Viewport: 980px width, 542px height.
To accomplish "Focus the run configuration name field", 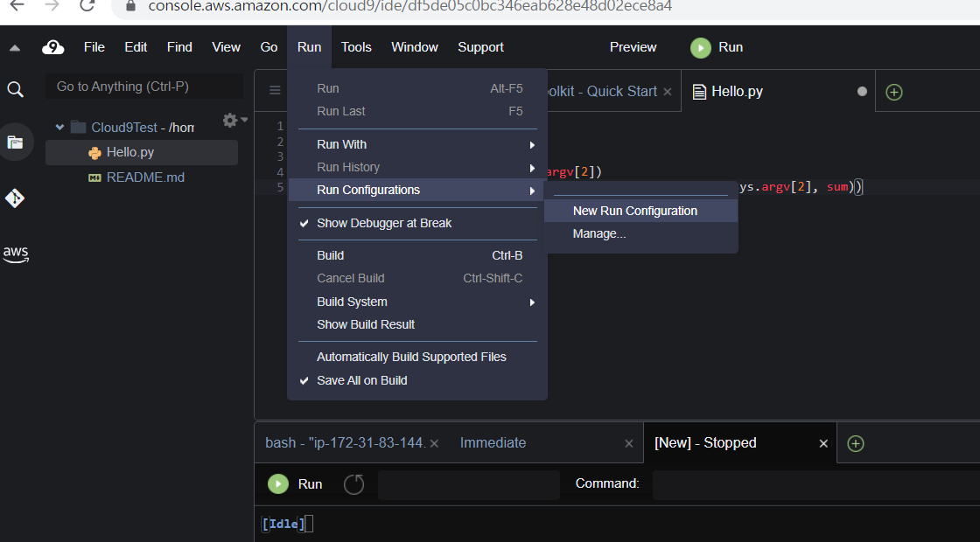I will (469, 484).
